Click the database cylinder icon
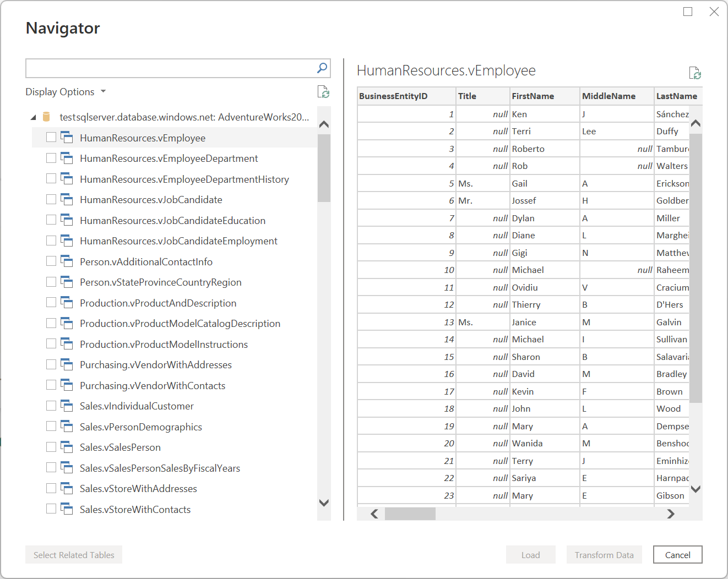The image size is (728, 579). pos(46,117)
